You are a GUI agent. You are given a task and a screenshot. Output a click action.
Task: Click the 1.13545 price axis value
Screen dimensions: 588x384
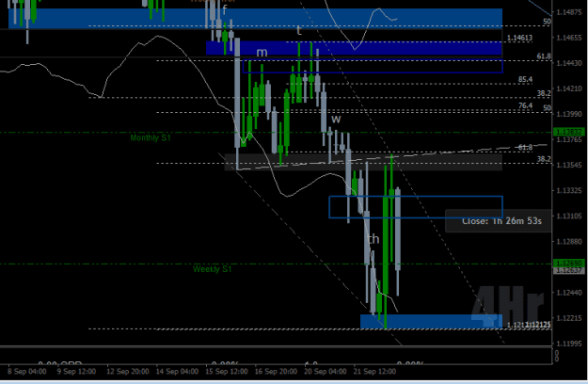coord(569,166)
